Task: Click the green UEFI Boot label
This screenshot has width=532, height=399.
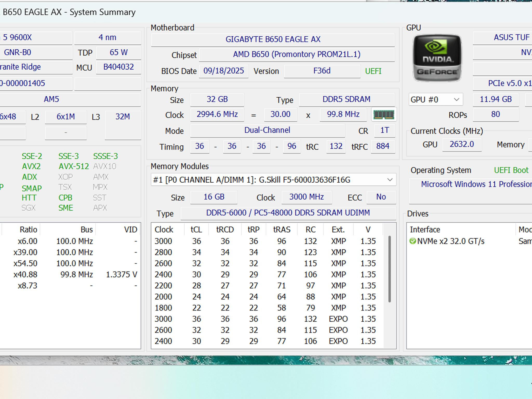Action: pos(511,170)
